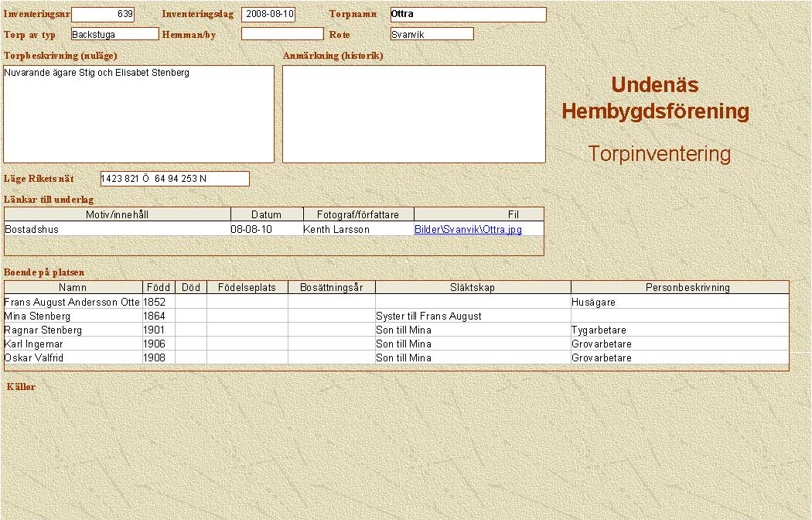
Task: Select the Frans August Andersson name row
Action: click(x=73, y=303)
